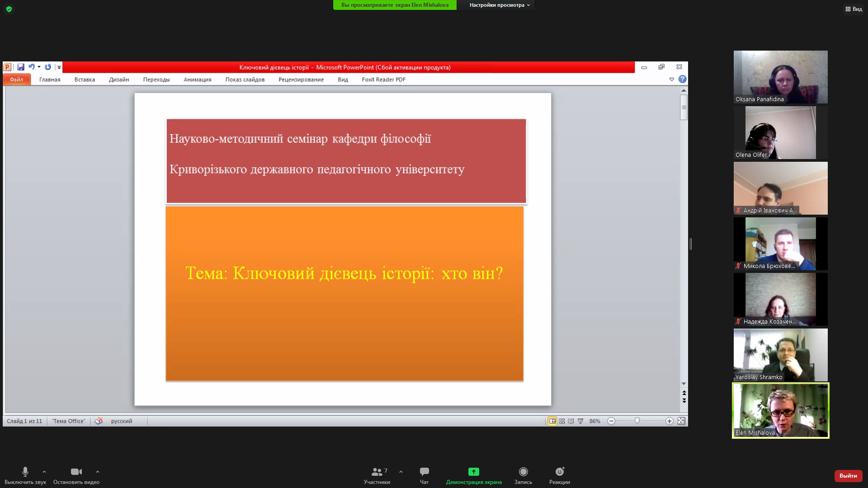Zoom in with the plus button
The height and width of the screenshot is (488, 868).
pos(670,421)
